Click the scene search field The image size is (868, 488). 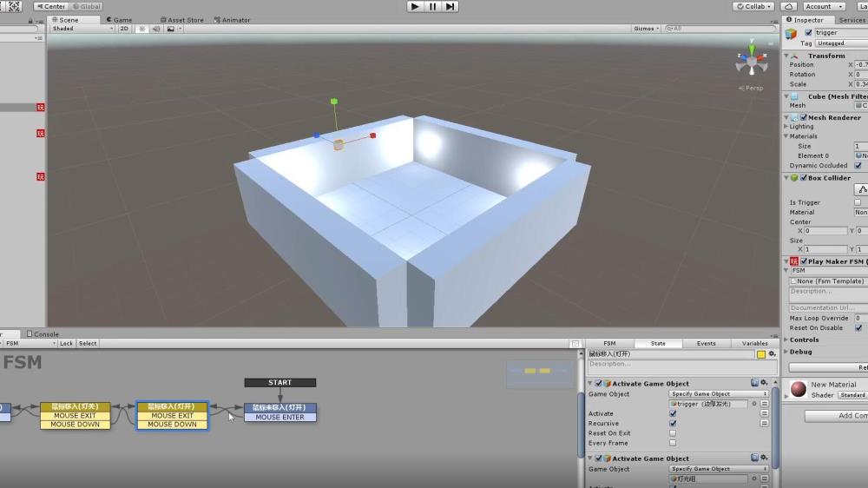tap(720, 29)
